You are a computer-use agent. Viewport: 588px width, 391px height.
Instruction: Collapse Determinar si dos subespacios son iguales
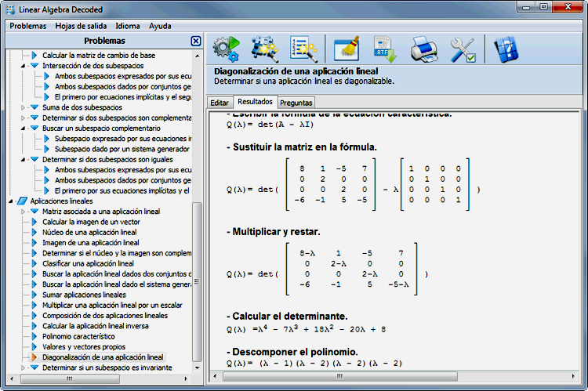23,159
